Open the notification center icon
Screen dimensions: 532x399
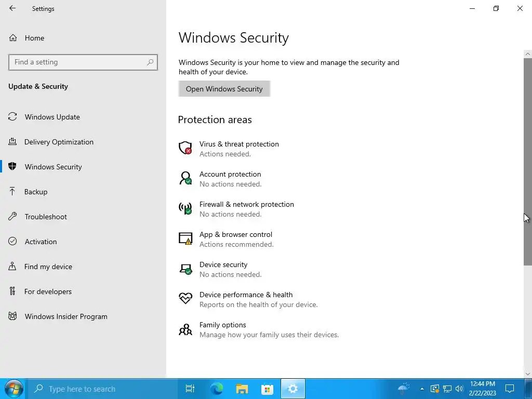pos(510,389)
